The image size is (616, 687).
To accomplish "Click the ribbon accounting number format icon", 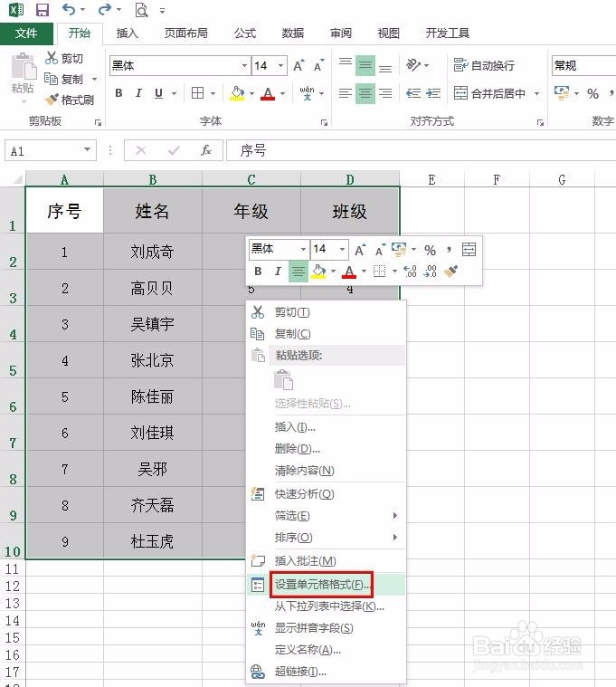I will tap(562, 93).
